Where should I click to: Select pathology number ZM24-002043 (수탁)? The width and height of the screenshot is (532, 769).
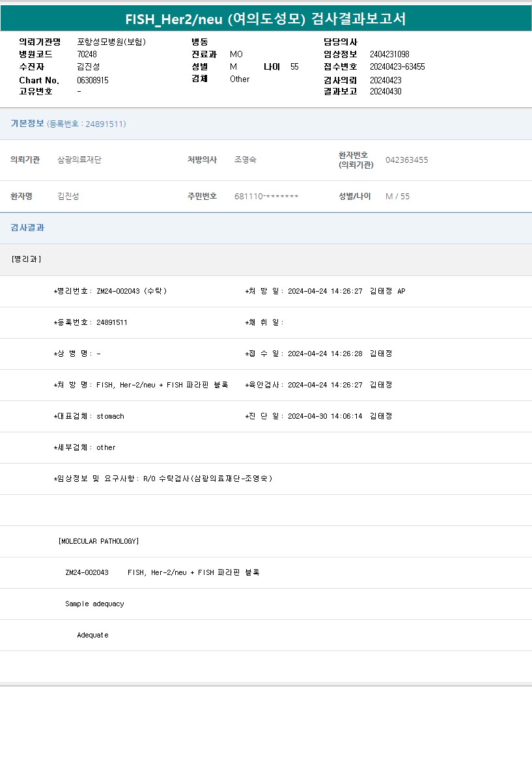click(x=131, y=291)
